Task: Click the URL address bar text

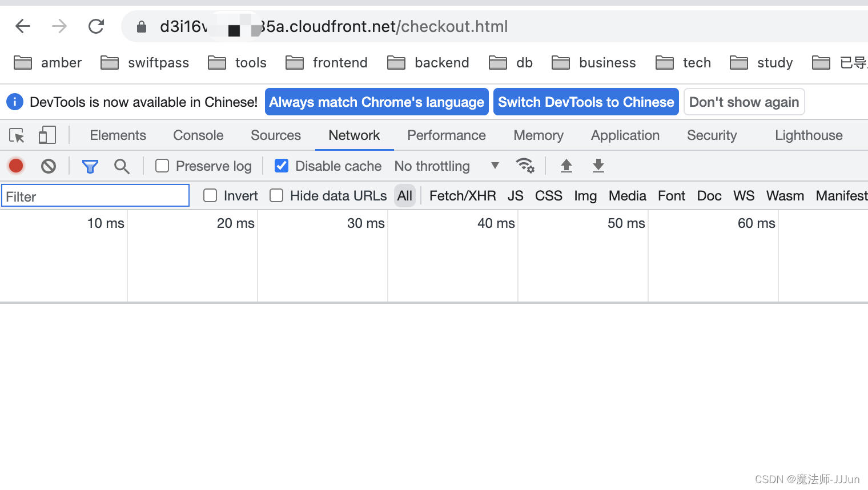Action: tap(333, 27)
